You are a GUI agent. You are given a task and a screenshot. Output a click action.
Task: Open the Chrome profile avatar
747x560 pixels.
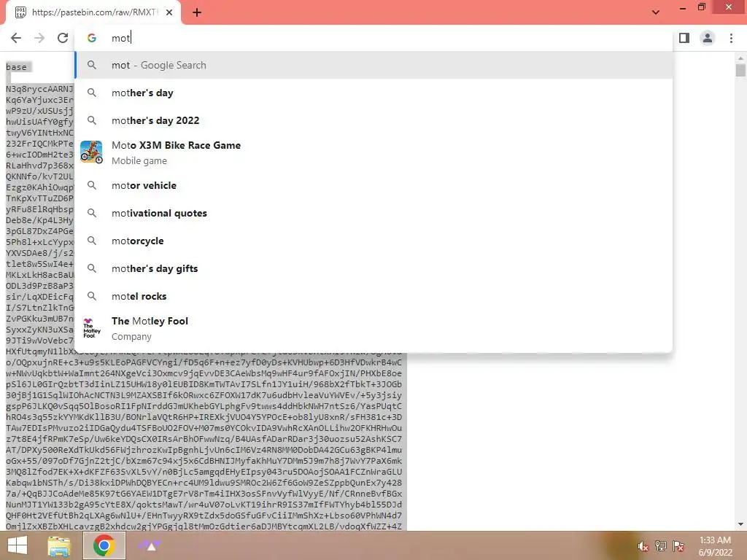[708, 38]
